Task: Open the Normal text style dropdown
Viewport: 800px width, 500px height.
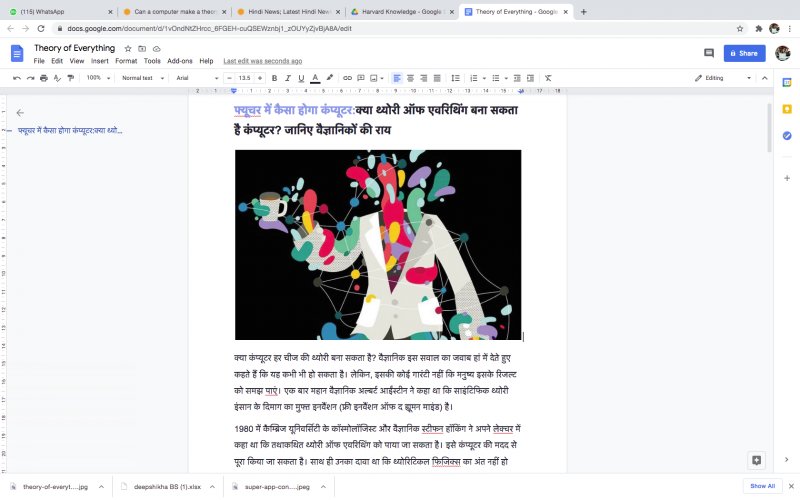Action: point(142,78)
